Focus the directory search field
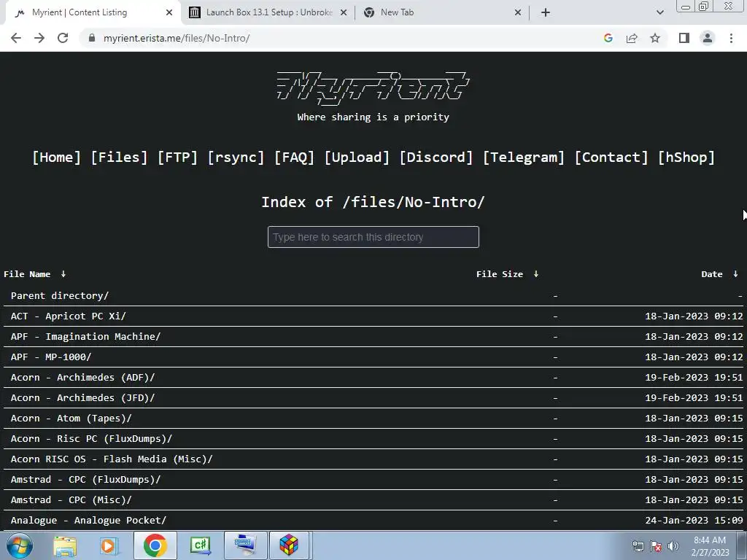747x560 pixels. click(373, 237)
